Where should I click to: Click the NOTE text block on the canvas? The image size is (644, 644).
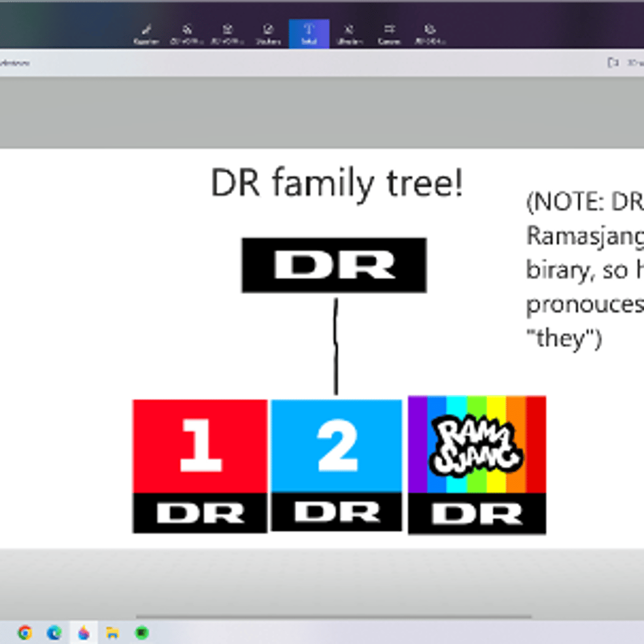(x=585, y=269)
